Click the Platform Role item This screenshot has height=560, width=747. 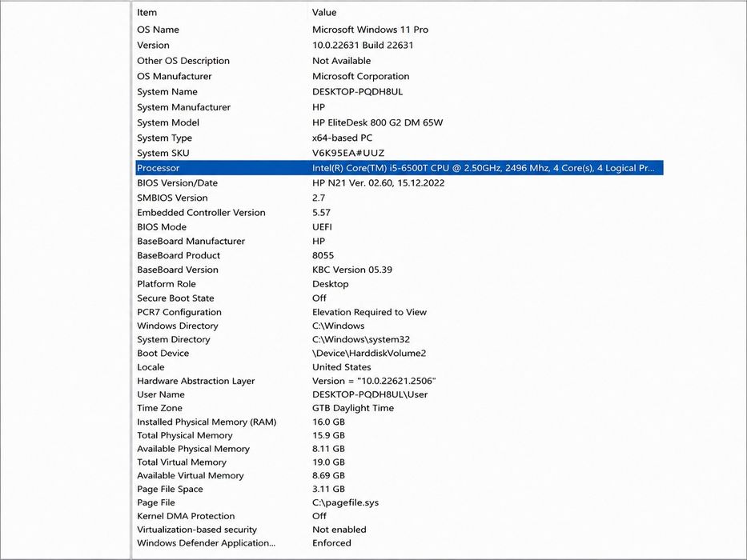167,284
